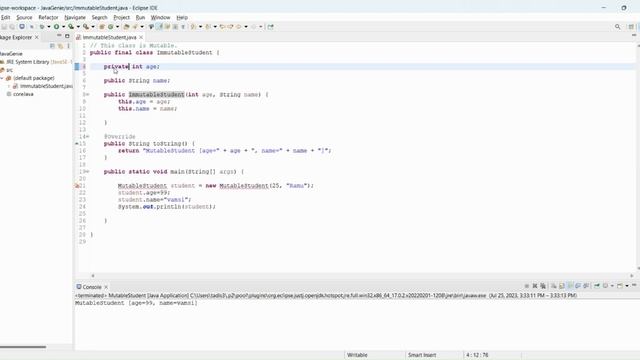
Task: Toggle Pin Console in Console toolbar
Action: coord(597,286)
